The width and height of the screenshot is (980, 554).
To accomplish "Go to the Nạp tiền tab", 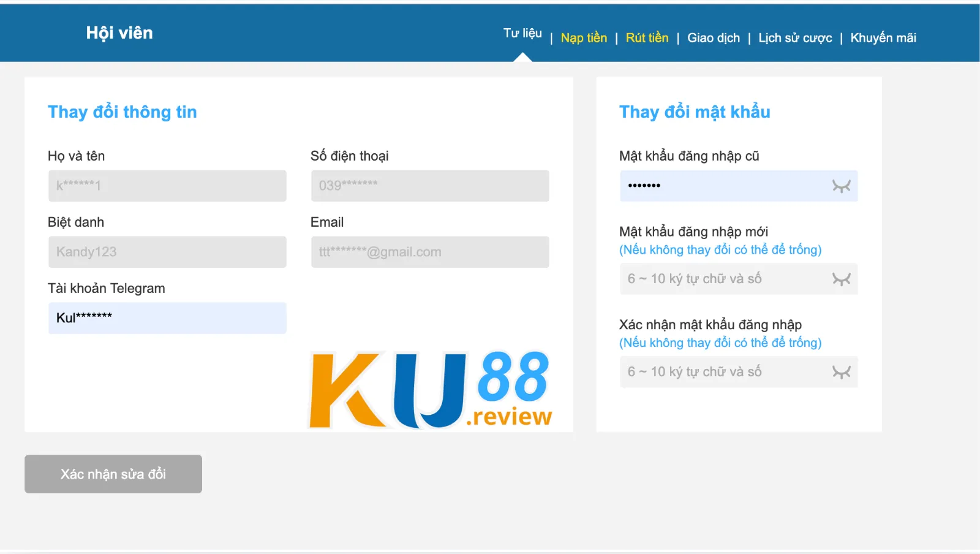I will tap(584, 38).
